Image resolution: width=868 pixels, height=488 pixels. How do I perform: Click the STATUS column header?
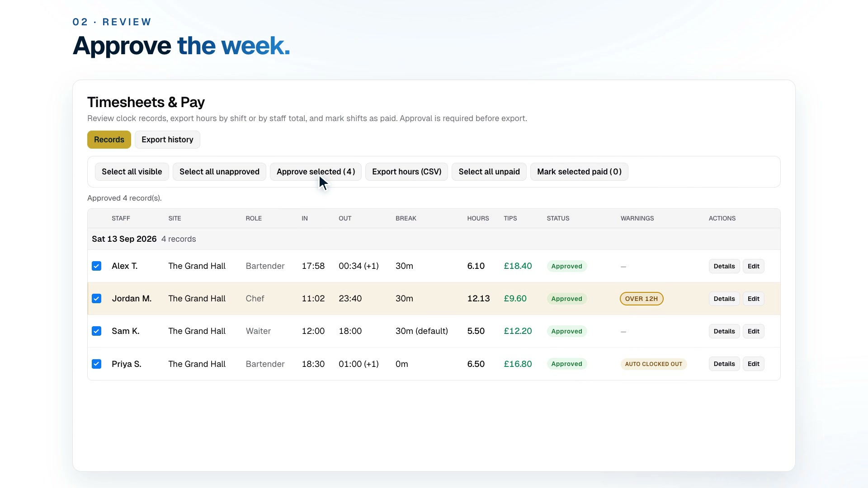point(558,218)
